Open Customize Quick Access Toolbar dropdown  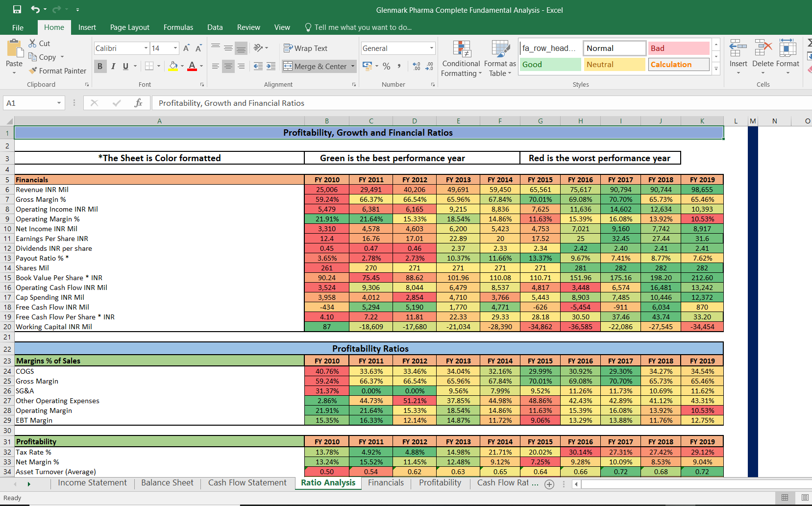pos(77,10)
